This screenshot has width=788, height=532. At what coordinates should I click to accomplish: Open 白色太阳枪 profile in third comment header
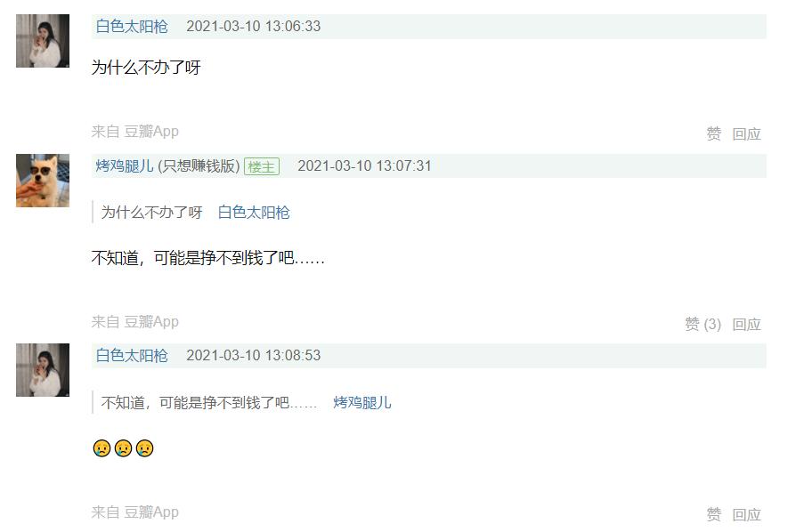click(x=132, y=355)
